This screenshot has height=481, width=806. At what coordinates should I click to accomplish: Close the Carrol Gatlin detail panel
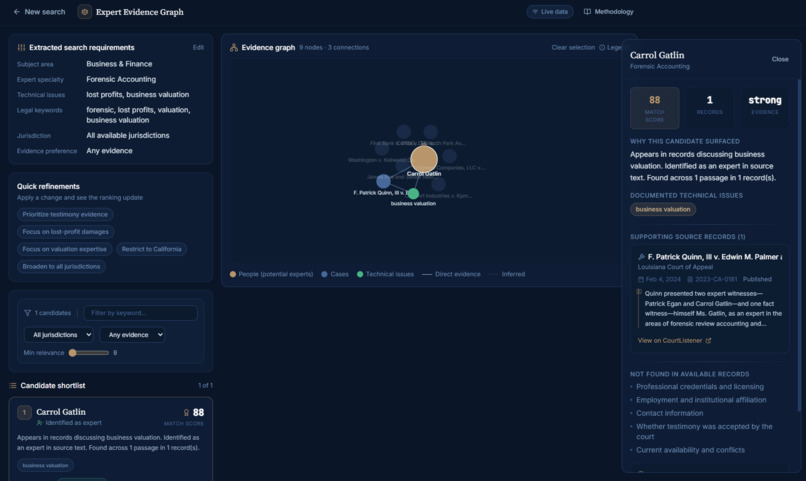tap(780, 59)
